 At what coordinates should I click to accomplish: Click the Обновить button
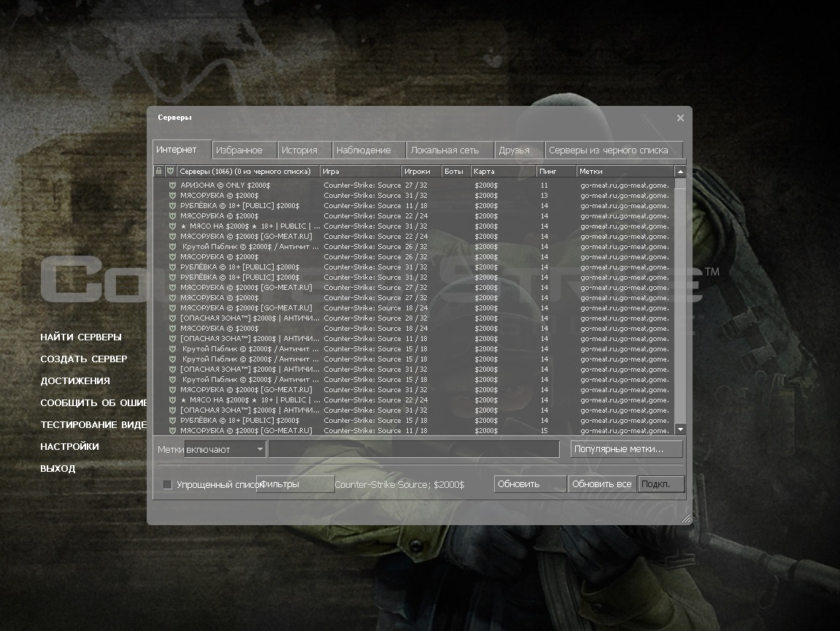pyautogui.click(x=530, y=484)
